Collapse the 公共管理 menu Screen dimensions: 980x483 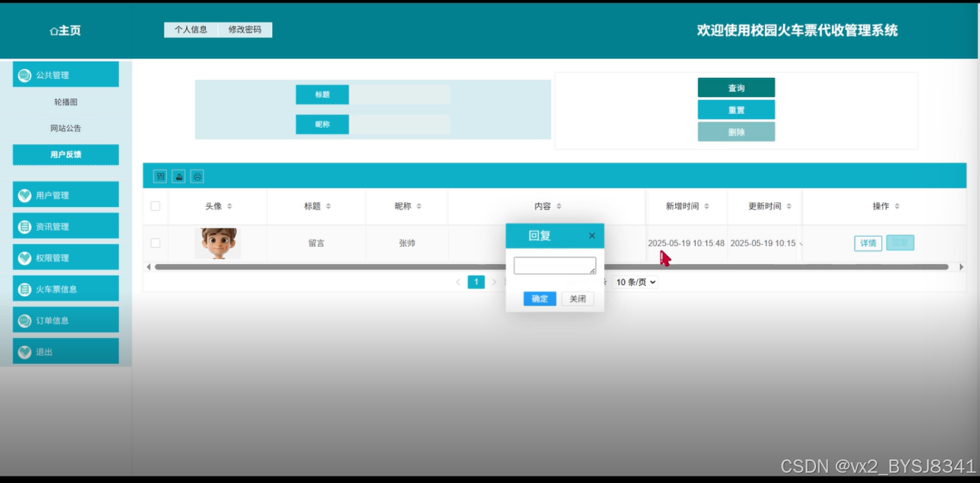[65, 74]
